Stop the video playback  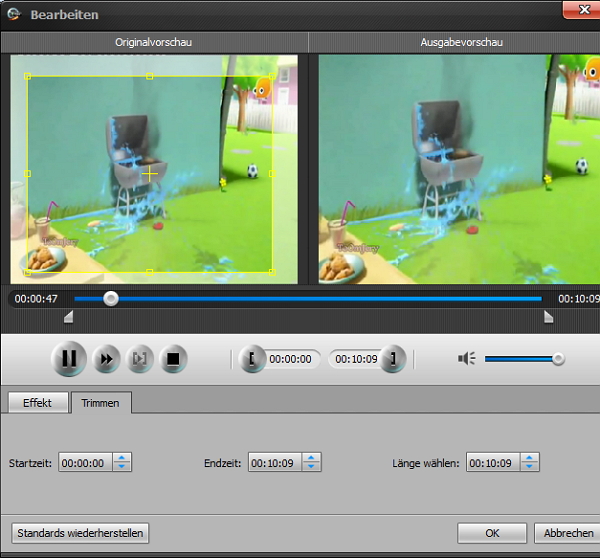(x=173, y=359)
